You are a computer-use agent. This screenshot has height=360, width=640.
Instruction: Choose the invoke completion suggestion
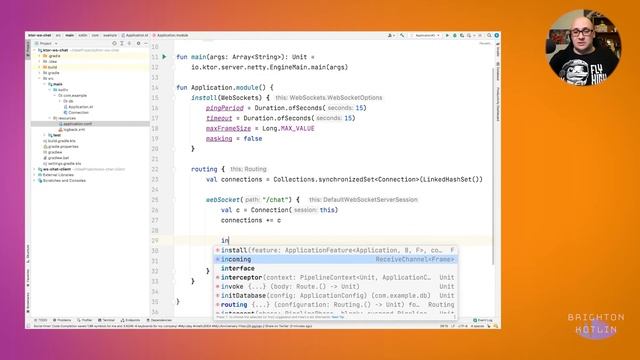coord(336,287)
